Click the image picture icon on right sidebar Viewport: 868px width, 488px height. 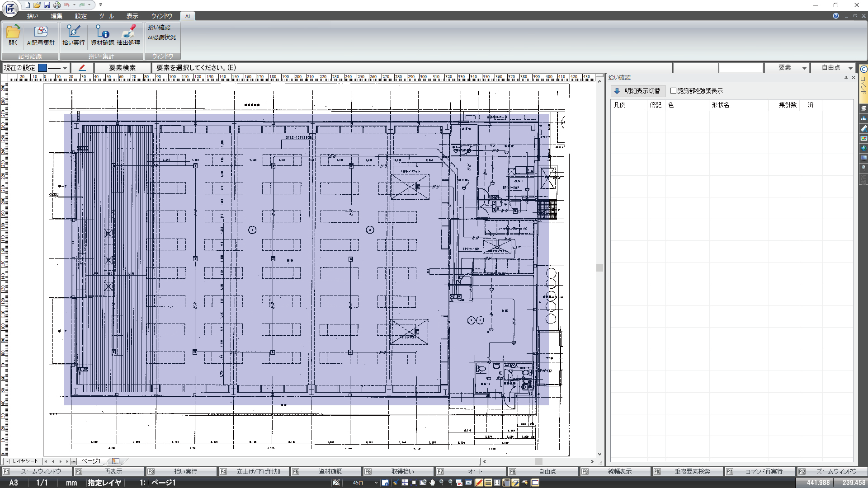click(x=863, y=138)
